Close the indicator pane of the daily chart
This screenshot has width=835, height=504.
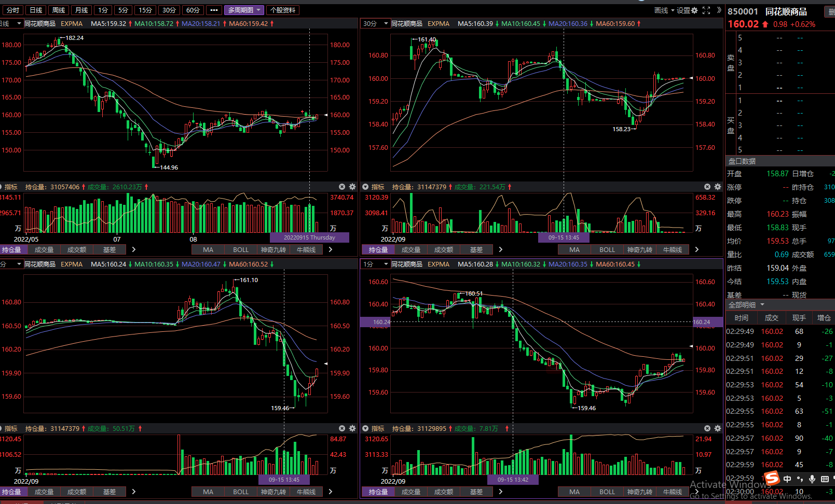342,187
